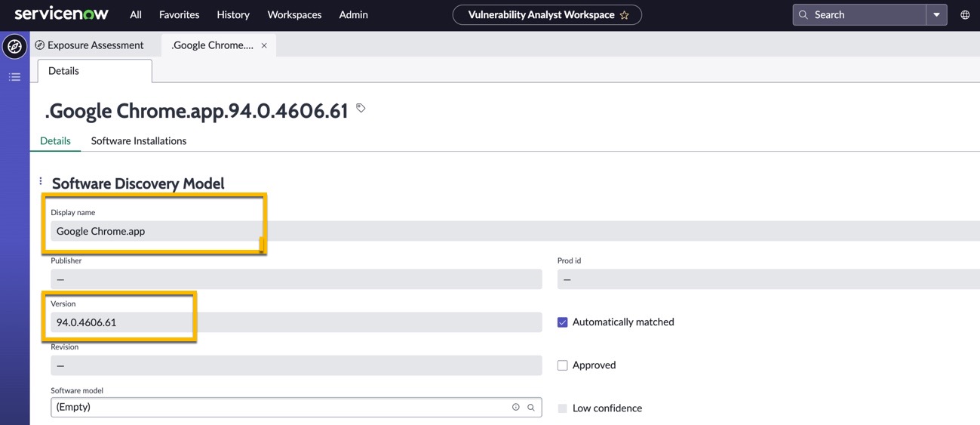The width and height of the screenshot is (980, 425).
Task: Click the Revision field
Action: point(296,365)
